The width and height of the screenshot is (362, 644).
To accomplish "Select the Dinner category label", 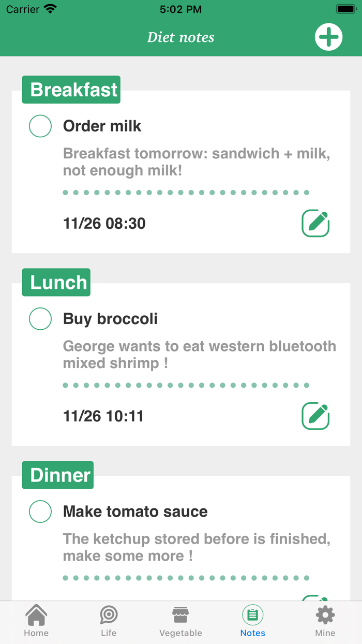I will click(x=58, y=475).
